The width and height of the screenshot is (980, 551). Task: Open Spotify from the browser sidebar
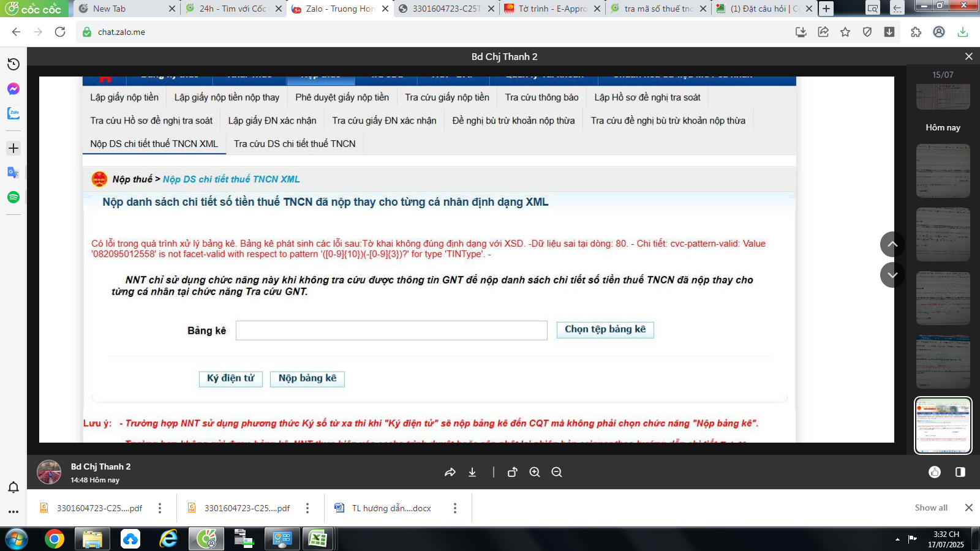[13, 197]
